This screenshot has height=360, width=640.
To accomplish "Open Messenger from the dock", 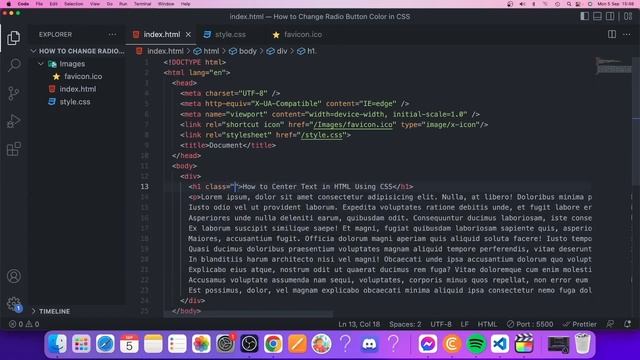I will (427, 344).
